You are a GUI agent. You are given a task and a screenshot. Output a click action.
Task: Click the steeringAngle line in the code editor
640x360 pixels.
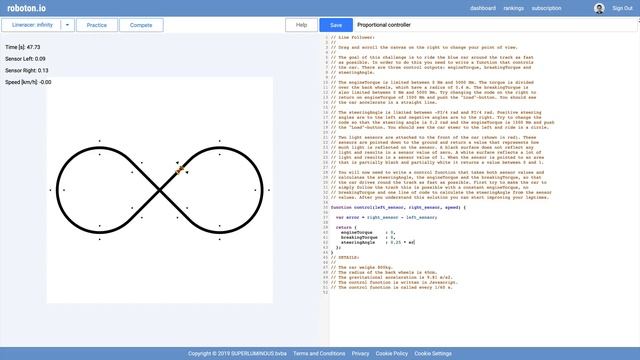[378, 242]
